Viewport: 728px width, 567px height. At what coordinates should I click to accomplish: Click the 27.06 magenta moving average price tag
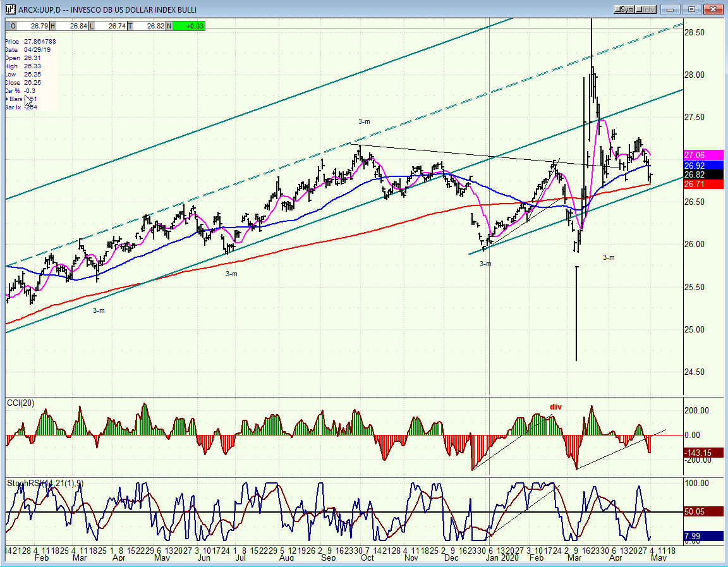[703, 155]
